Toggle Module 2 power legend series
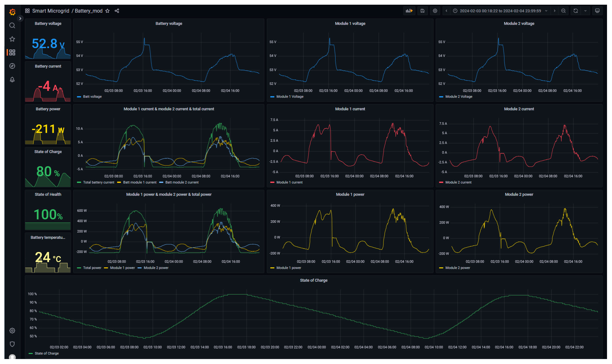 coord(156,268)
